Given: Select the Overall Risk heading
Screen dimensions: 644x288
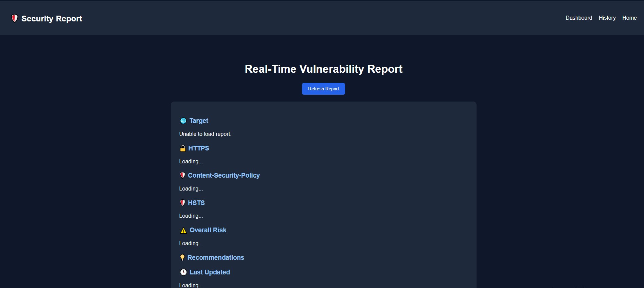Looking at the screenshot, I should tap(208, 230).
